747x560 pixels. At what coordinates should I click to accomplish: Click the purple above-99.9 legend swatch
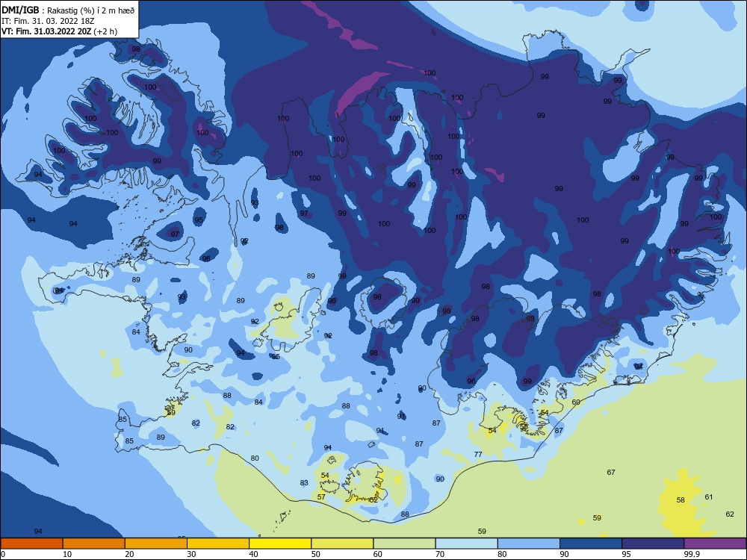coord(715,544)
